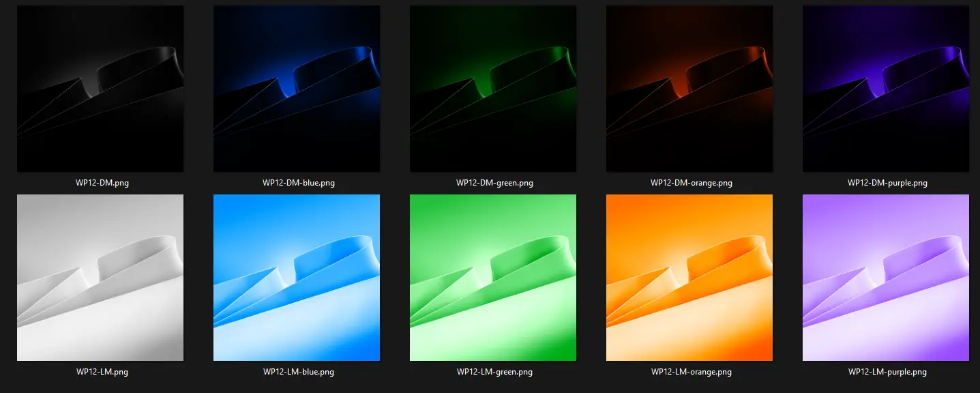Click the file name "WP12-DM-blue.png"

[x=299, y=183]
